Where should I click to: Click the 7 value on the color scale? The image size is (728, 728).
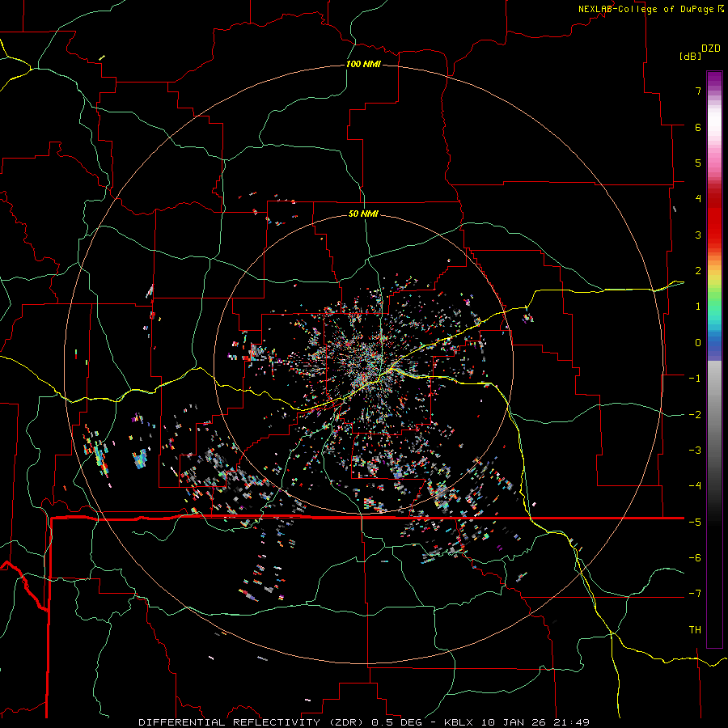click(698, 91)
